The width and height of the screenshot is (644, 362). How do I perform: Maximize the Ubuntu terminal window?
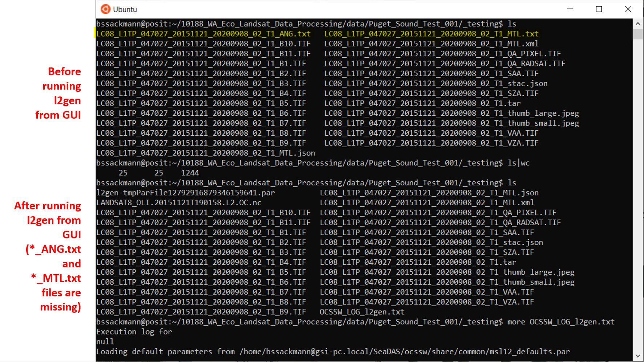click(x=599, y=9)
